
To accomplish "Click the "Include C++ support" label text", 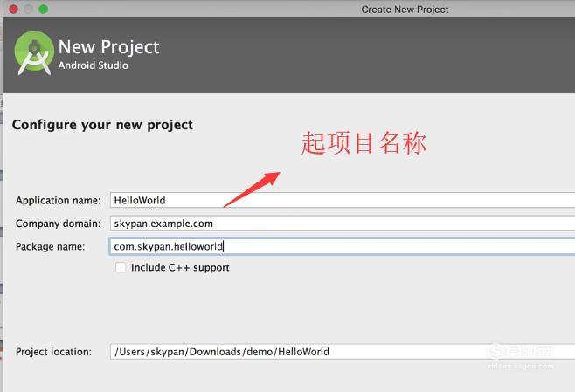I will (180, 267).
